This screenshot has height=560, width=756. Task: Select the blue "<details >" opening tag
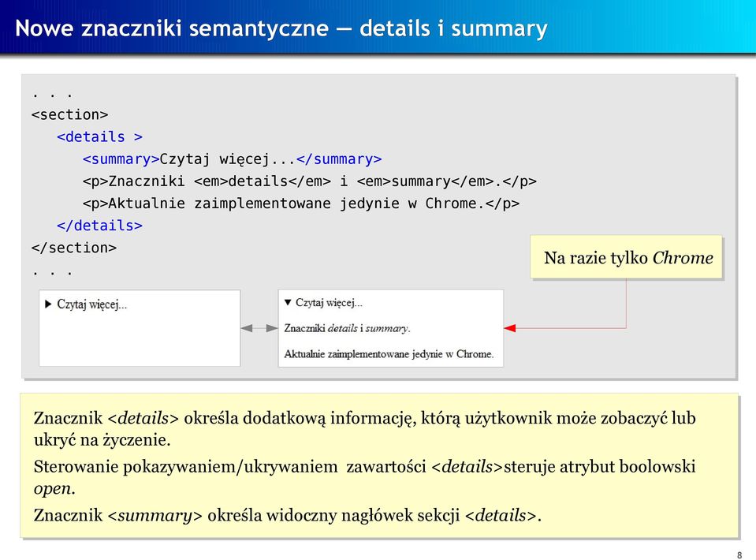pyautogui.click(x=100, y=137)
